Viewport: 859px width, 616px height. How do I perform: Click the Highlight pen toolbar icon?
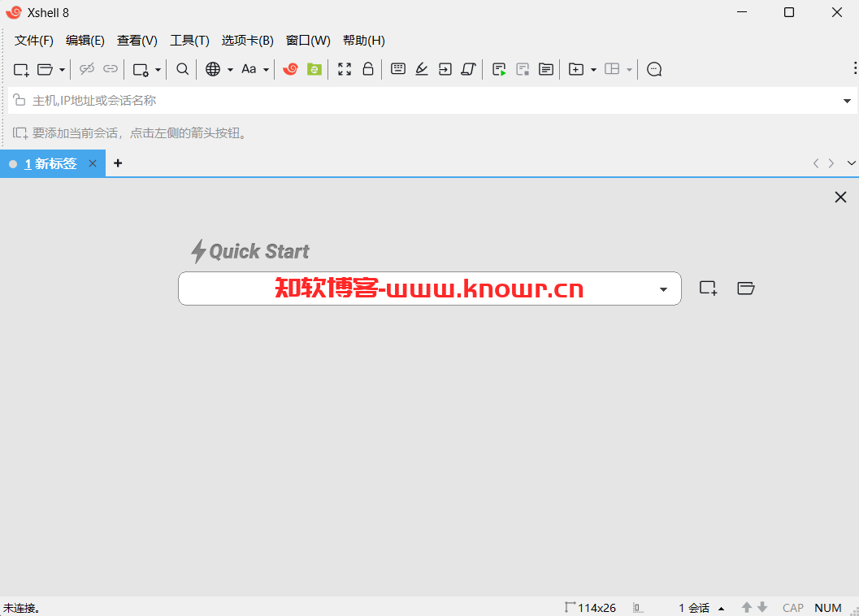pyautogui.click(x=421, y=69)
